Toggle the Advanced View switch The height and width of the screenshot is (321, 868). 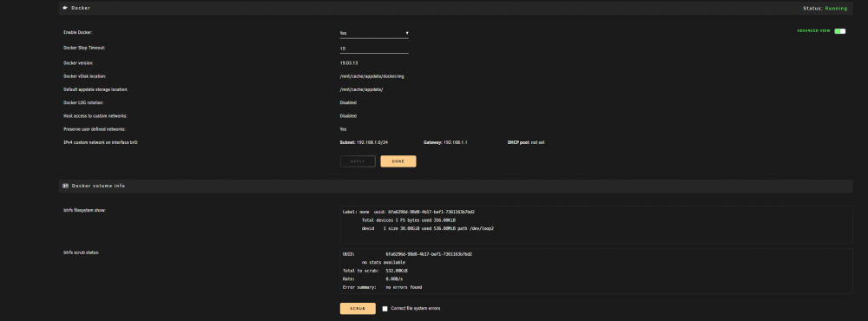(x=839, y=31)
